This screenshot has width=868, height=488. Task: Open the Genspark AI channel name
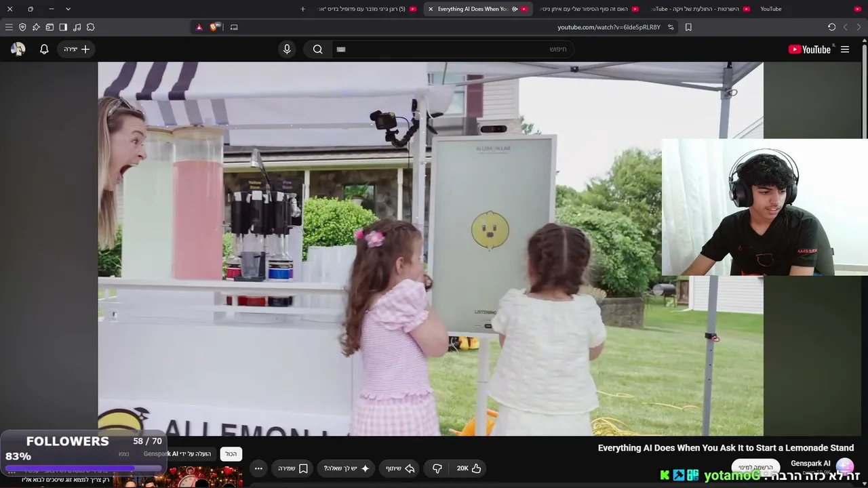click(x=810, y=464)
